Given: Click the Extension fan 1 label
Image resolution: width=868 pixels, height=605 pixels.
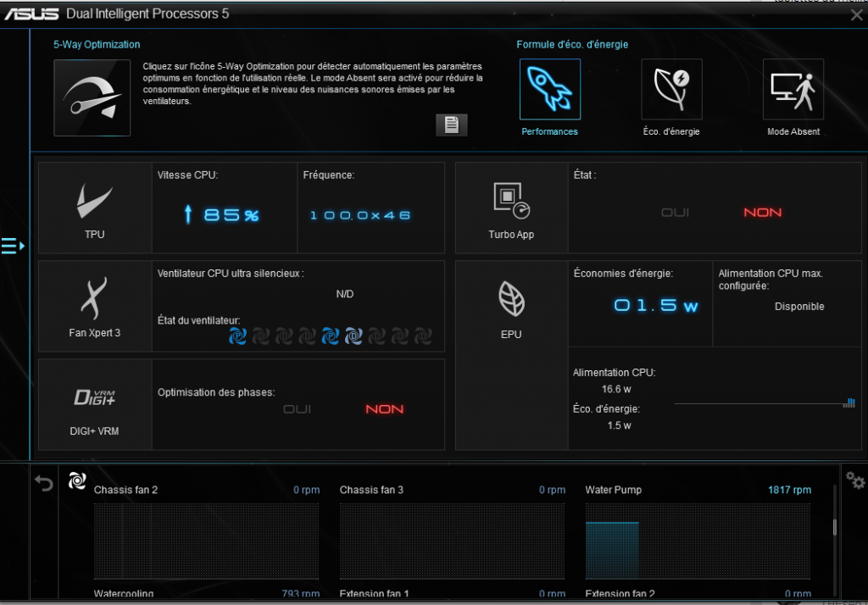Looking at the screenshot, I should coord(374,594).
